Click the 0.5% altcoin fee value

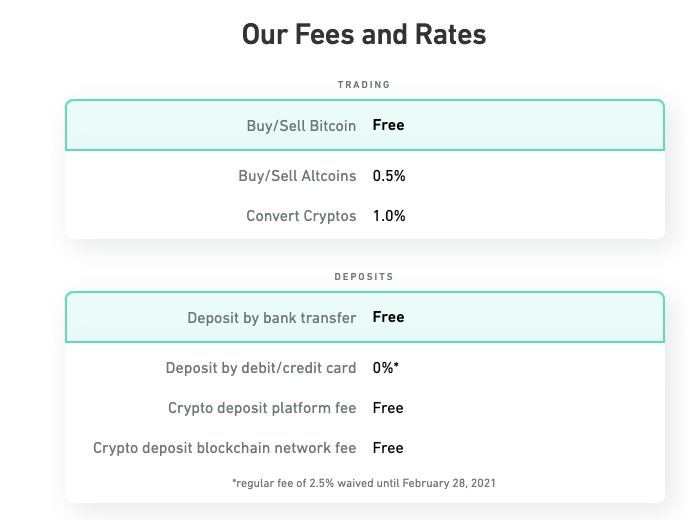[x=389, y=176]
